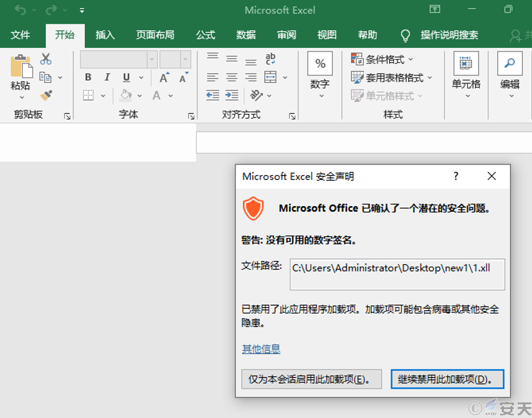Click Top Align icon
The height and width of the screenshot is (418, 532).
(x=212, y=56)
